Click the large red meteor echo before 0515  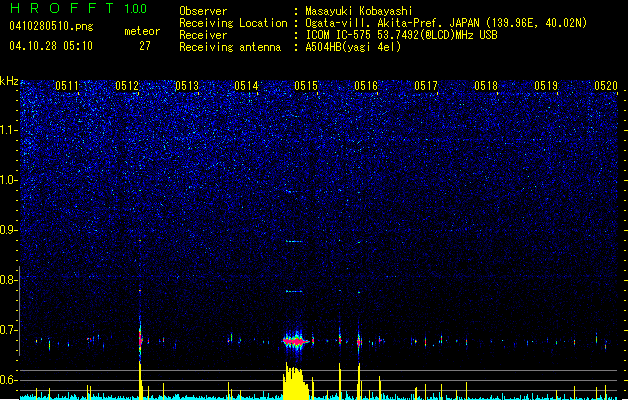pyautogui.click(x=296, y=341)
